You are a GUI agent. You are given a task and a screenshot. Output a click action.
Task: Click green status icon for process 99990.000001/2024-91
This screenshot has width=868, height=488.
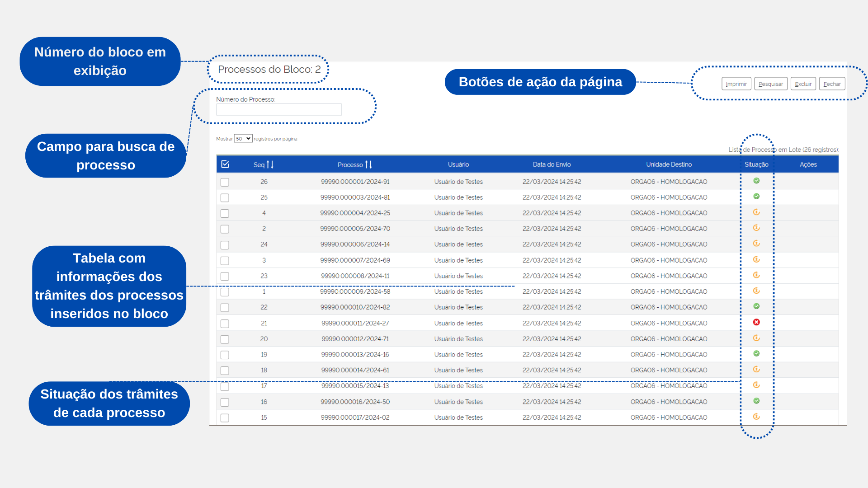(x=756, y=181)
